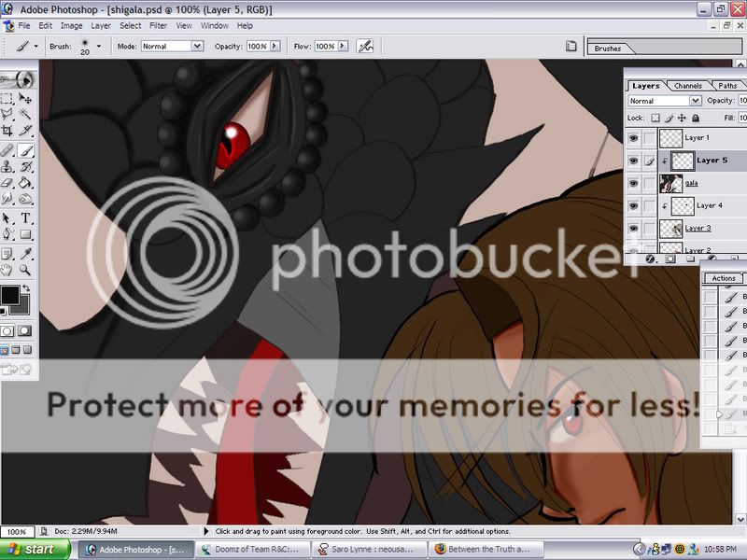Open the background color picker
Image resolution: width=747 pixels, height=560 pixels.
tap(24, 309)
